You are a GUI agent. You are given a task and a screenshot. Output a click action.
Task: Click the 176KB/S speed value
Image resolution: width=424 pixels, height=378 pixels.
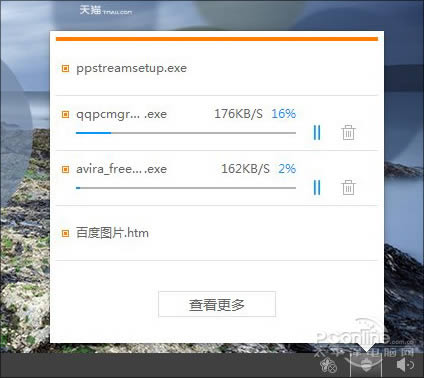click(x=238, y=114)
